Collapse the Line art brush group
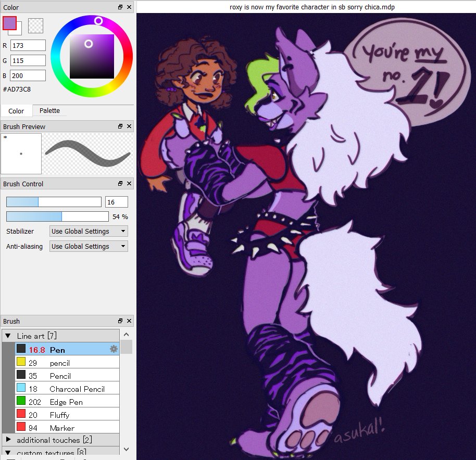Screen dimensions: 476x460 (8, 336)
